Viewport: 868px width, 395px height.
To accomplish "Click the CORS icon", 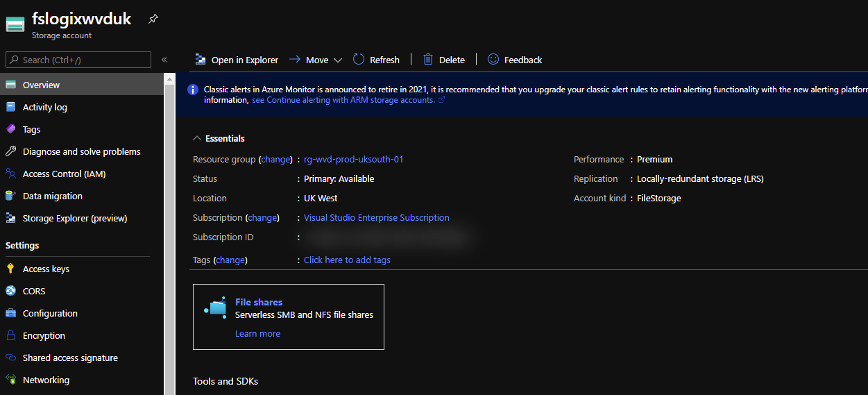I will (10, 291).
